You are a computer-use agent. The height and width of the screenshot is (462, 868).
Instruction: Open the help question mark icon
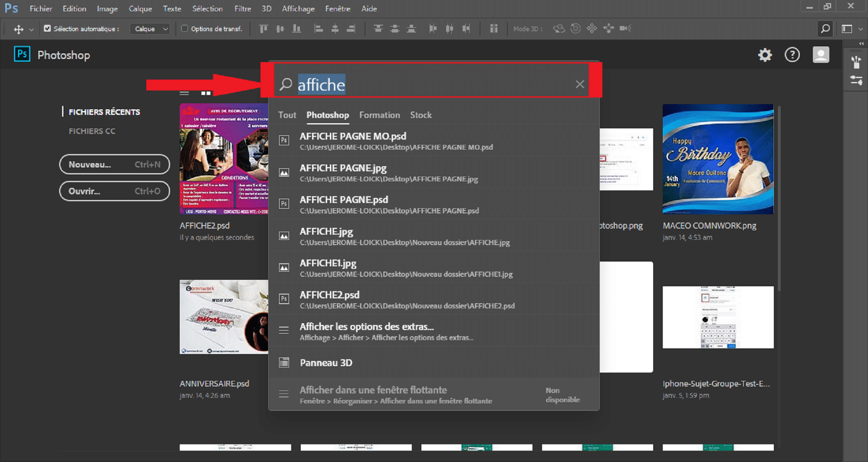click(792, 55)
